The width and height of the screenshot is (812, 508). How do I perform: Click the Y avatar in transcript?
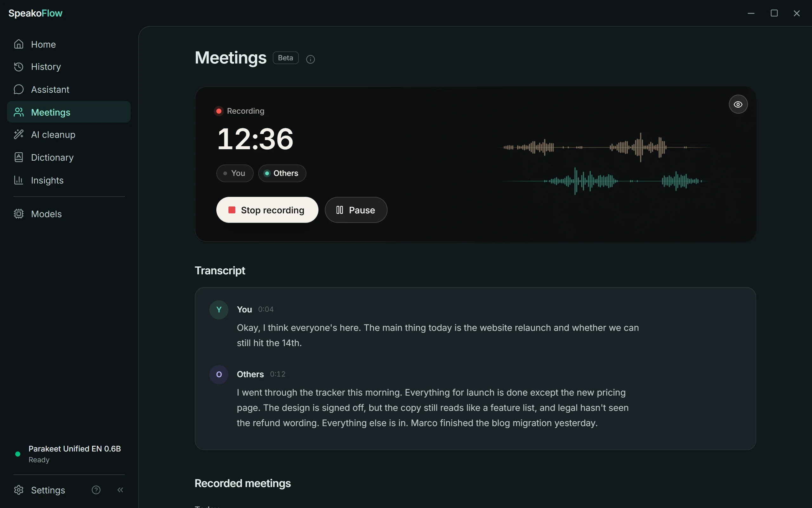pos(219,310)
